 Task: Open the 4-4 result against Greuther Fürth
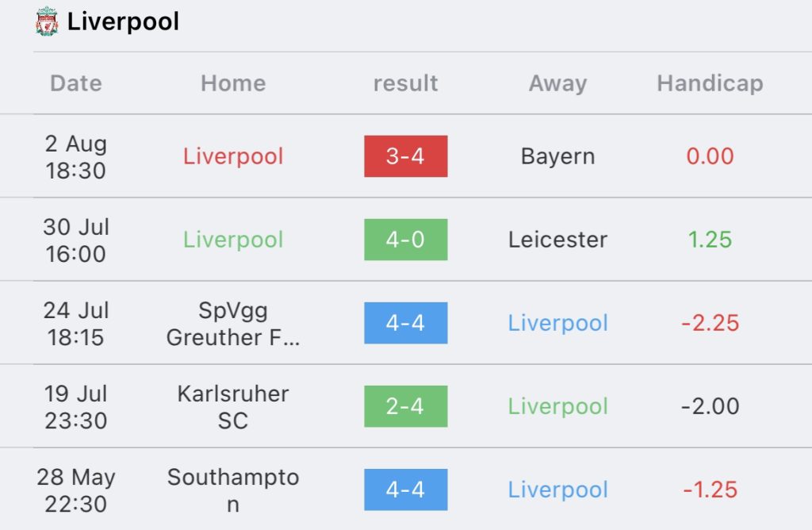click(405, 323)
